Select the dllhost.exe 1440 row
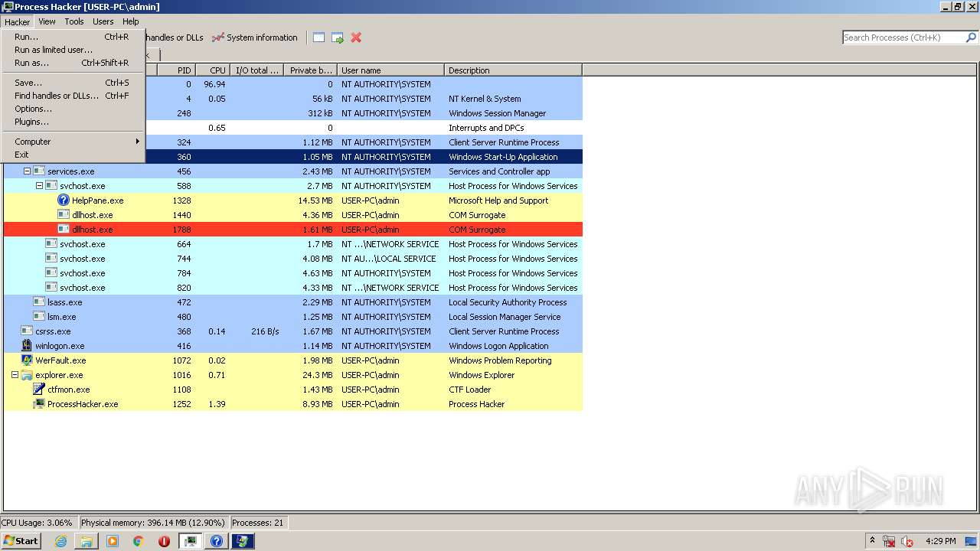Viewport: 980px width, 551px height. (293, 215)
